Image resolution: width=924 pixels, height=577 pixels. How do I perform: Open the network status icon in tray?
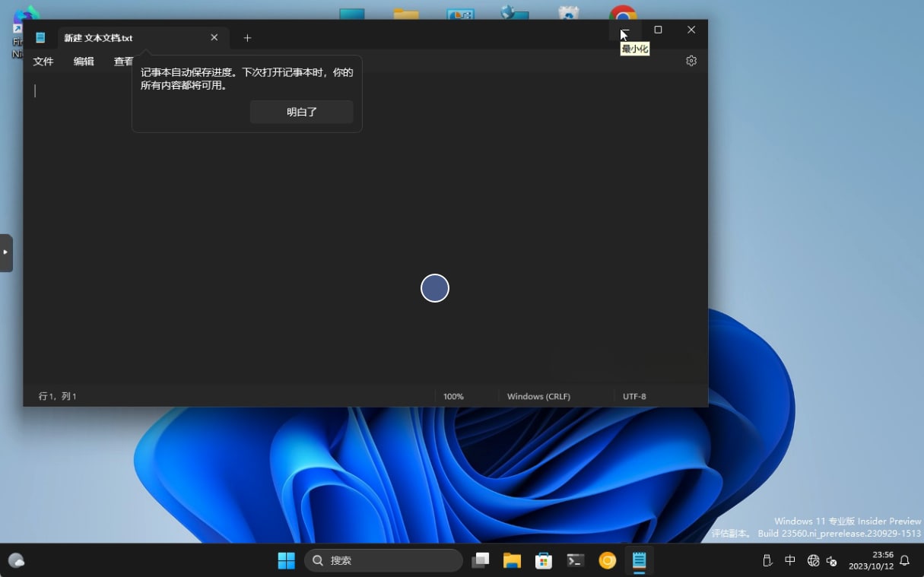[813, 560]
